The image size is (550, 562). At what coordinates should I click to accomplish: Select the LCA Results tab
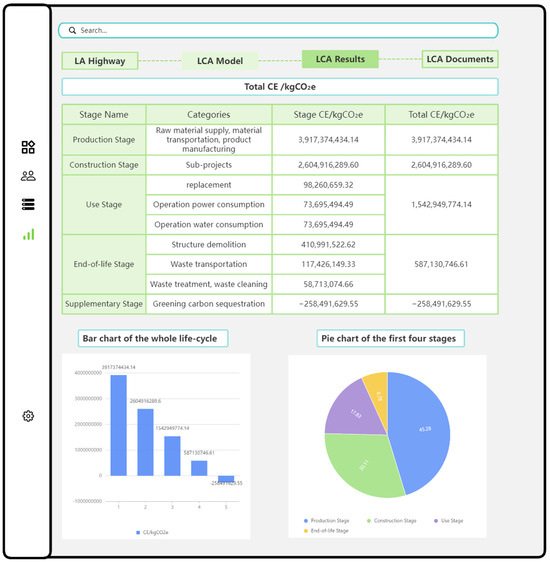tap(340, 59)
